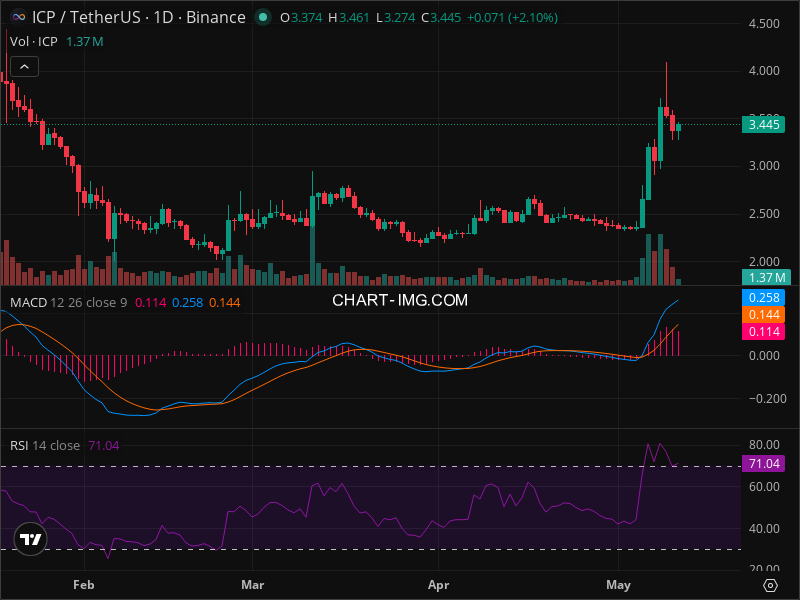Click the Apr label on the time axis
Screen dimensions: 800x600
[438, 585]
